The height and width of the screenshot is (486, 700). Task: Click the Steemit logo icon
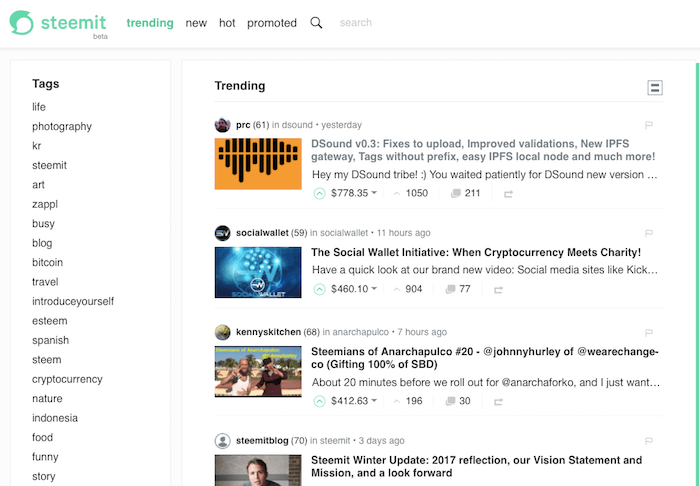tap(21, 23)
